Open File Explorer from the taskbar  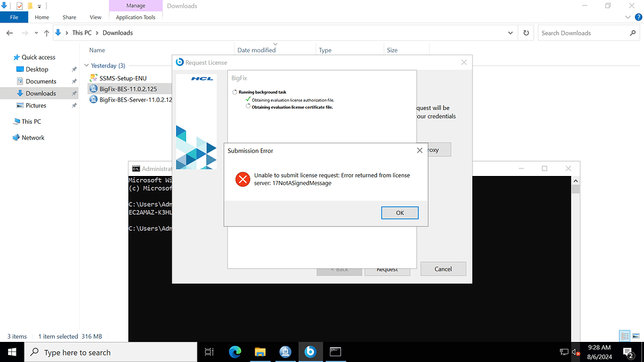click(x=260, y=352)
